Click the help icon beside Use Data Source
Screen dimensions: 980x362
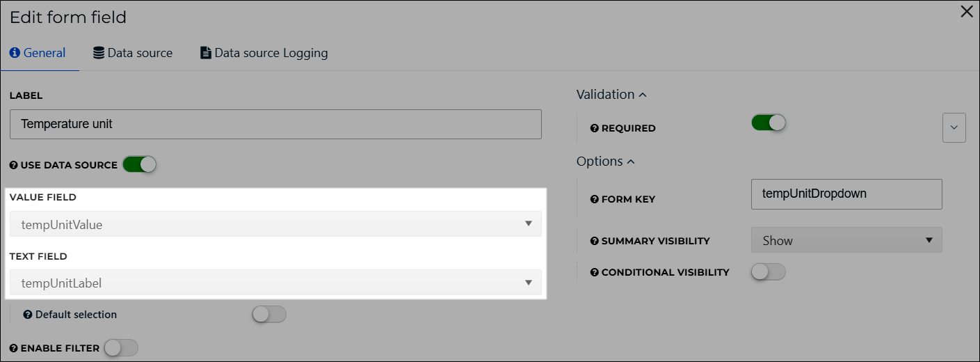point(14,166)
